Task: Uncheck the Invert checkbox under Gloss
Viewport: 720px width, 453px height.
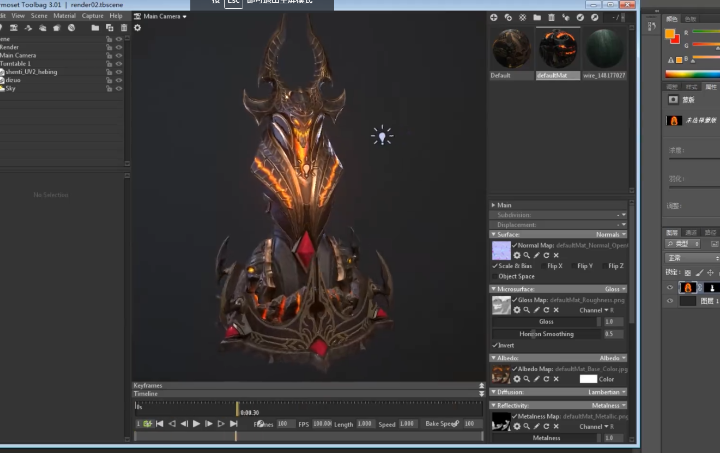Action: (x=496, y=345)
